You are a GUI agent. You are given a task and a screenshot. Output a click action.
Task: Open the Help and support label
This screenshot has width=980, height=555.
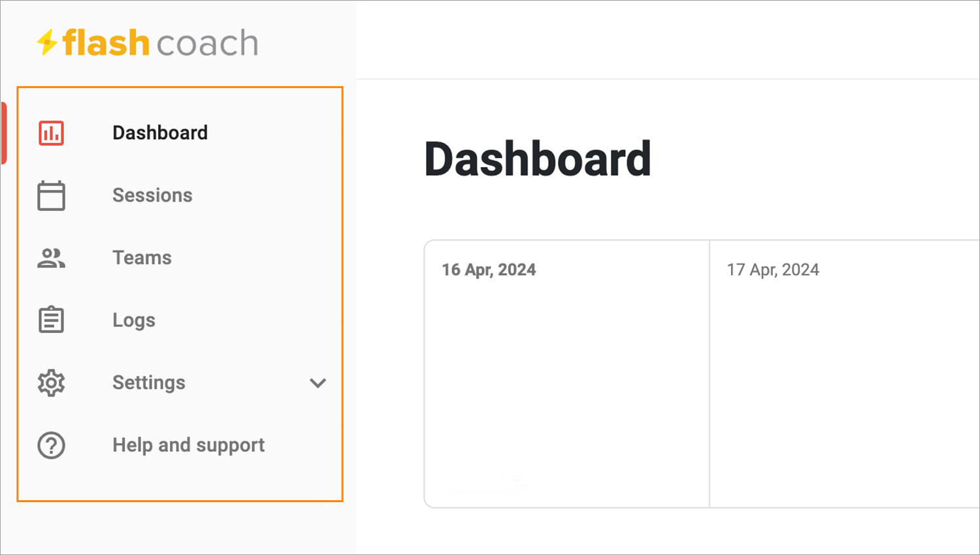point(188,445)
